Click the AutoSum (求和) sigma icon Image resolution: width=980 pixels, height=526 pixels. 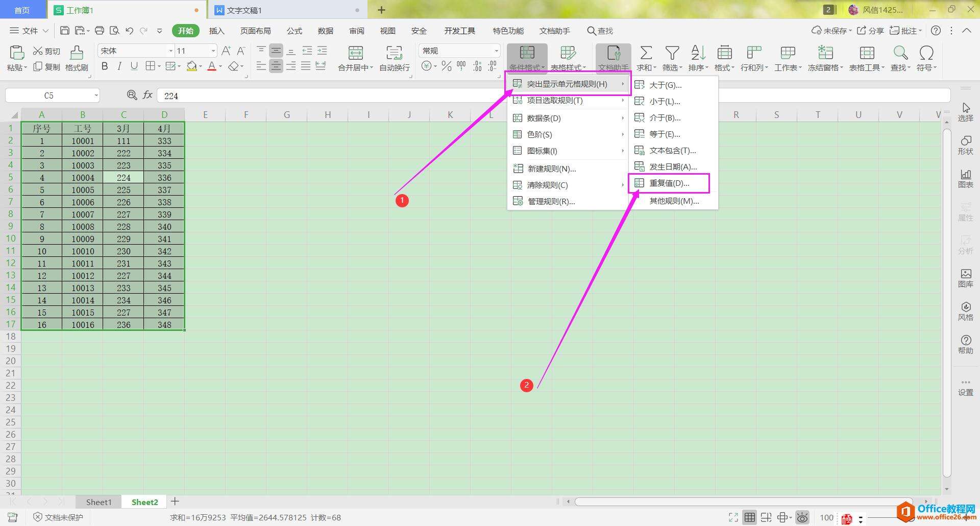646,53
